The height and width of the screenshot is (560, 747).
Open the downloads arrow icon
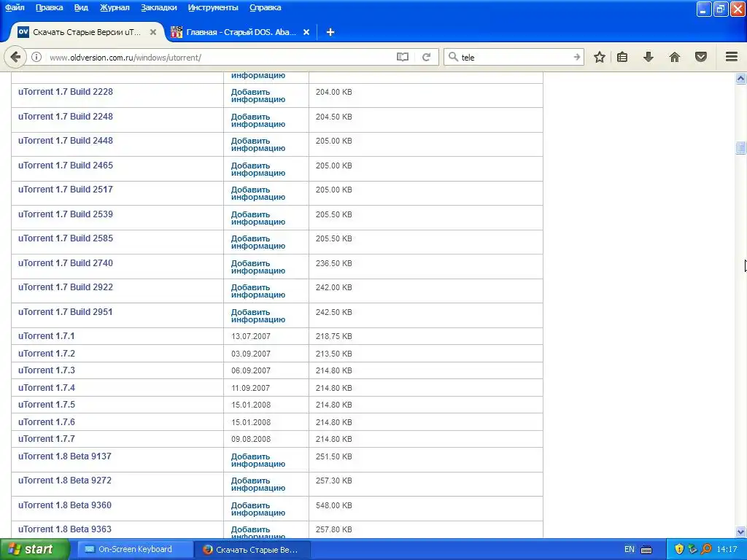tap(648, 57)
